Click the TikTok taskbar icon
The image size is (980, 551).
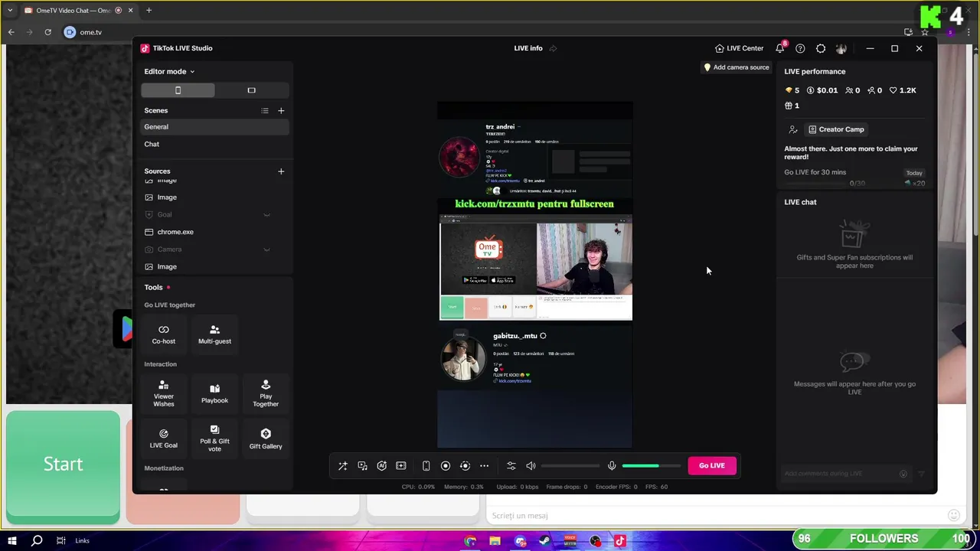[x=620, y=541]
